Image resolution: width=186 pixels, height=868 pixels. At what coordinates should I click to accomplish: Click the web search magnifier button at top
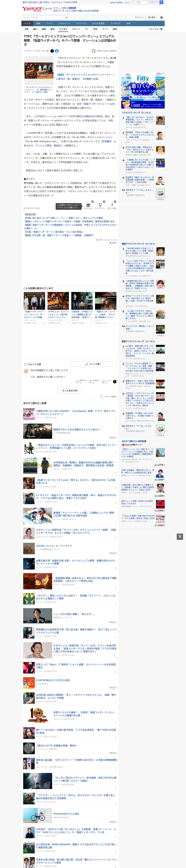(x=161, y=2)
